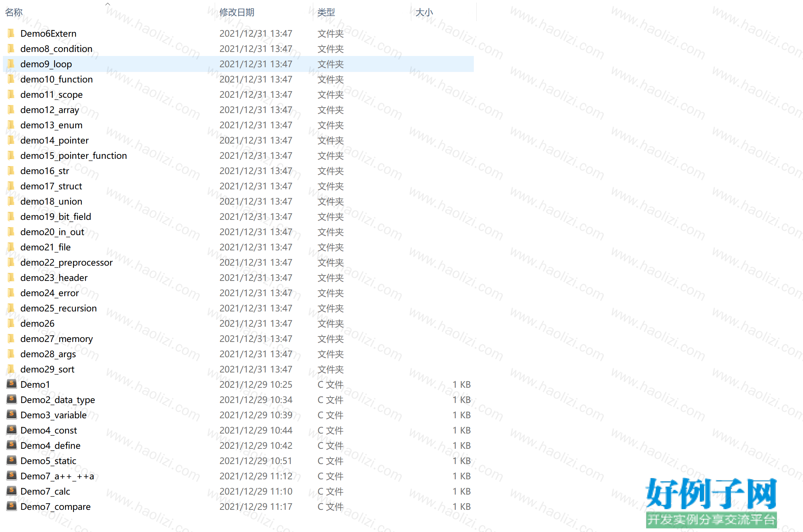
Task: Select the demo15_pointer_function folder name
Action: (x=74, y=156)
